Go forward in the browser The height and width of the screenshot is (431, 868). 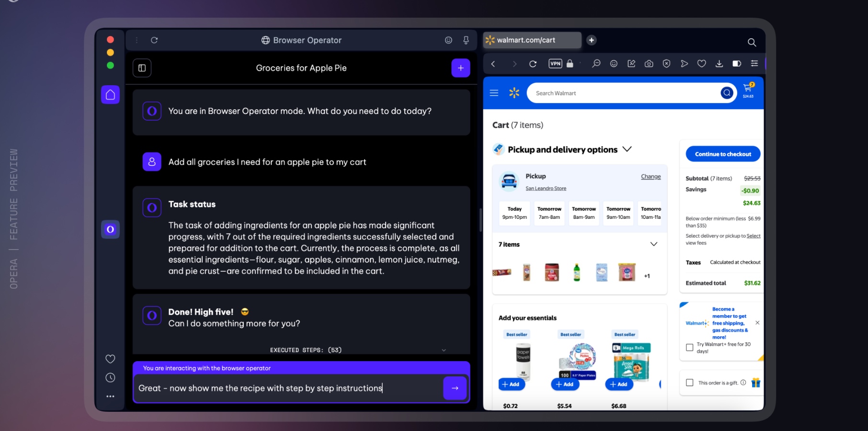pyautogui.click(x=514, y=64)
